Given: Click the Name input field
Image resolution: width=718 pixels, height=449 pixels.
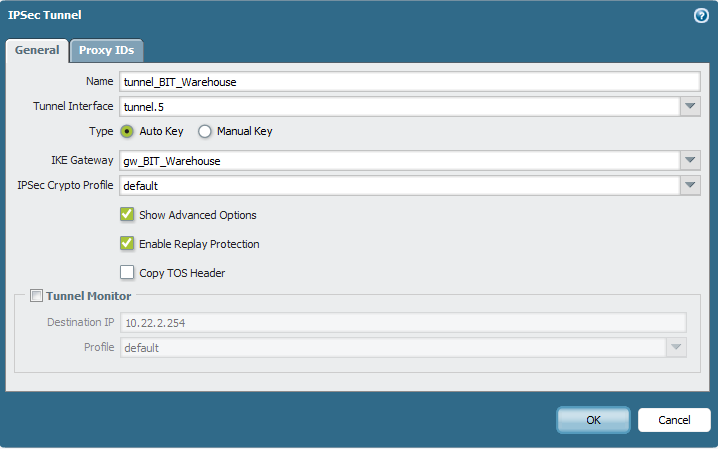Looking at the screenshot, I should tap(409, 82).
